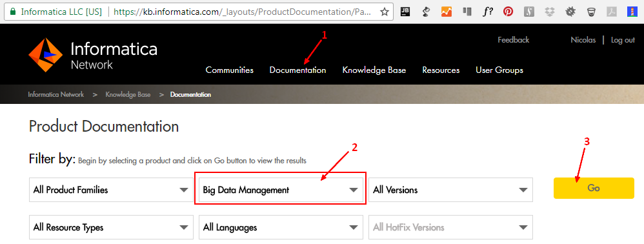The width and height of the screenshot is (644, 244).
Task: Click the Pinterest extension icon
Action: (508, 12)
